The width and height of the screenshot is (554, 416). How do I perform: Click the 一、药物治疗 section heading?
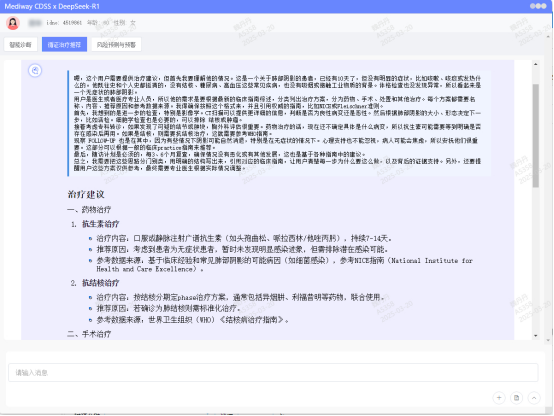tap(89, 210)
